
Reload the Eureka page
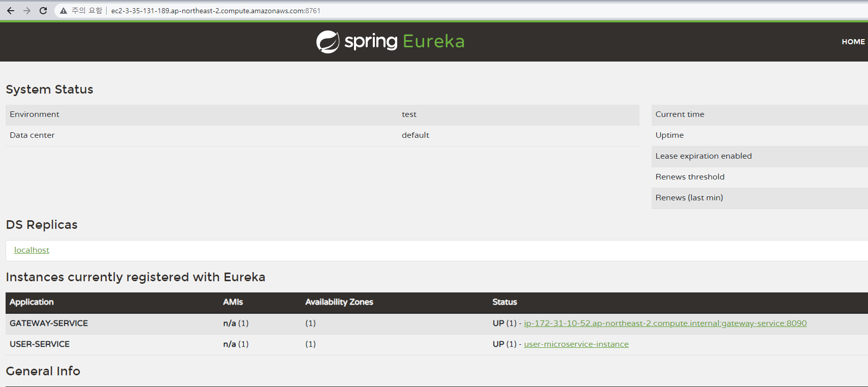(43, 11)
